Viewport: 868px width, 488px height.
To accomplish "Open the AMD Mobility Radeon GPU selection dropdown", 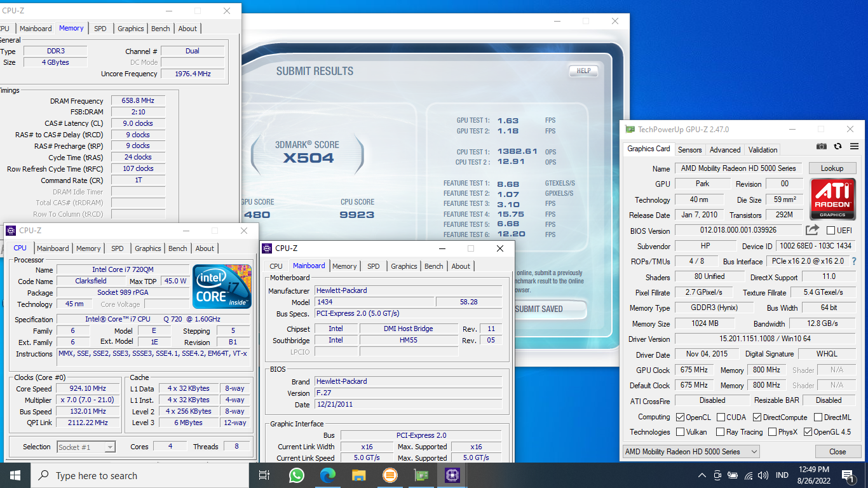I will point(691,452).
